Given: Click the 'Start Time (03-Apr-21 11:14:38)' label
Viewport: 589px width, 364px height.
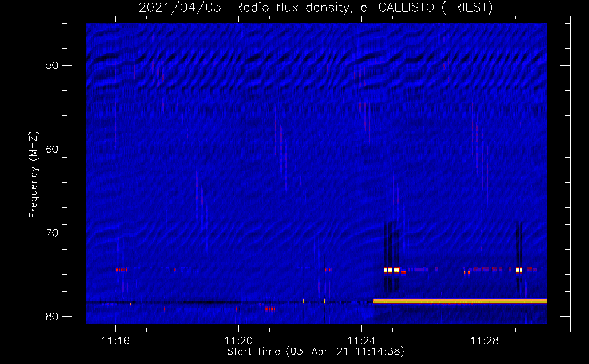Looking at the screenshot, I should (316, 352).
